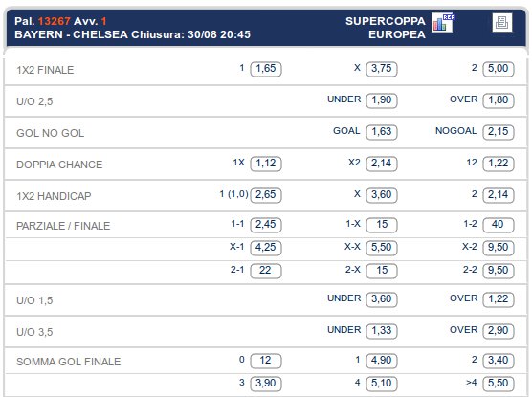Pick the 1X2 Finale draw odds 3,75
532x397 pixels.
(x=382, y=69)
